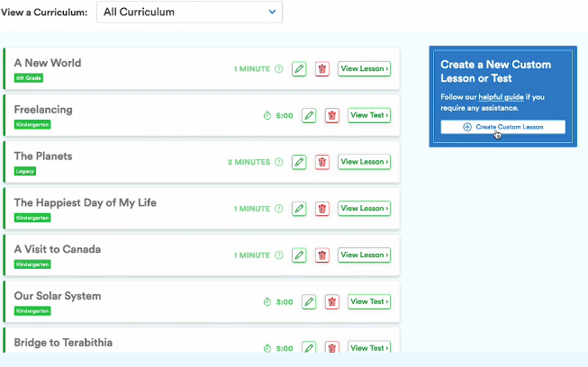Click trash icon for The Planets
This screenshot has width=588, height=367.
322,162
